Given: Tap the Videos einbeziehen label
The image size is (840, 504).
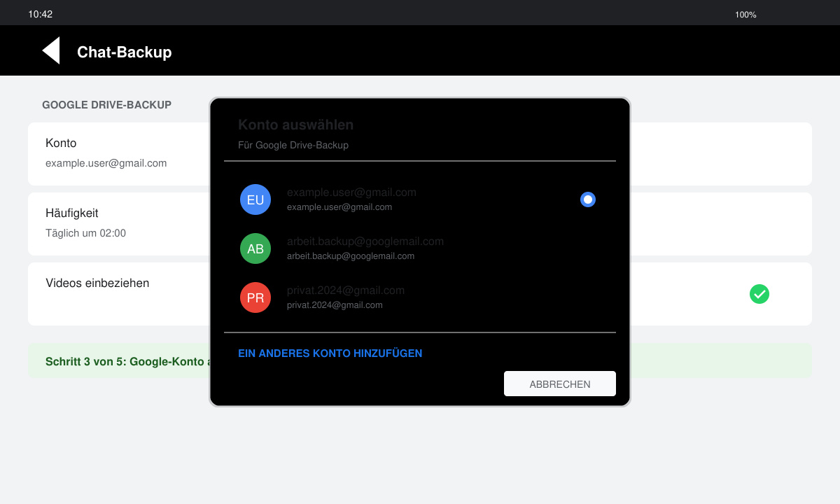Looking at the screenshot, I should click(x=97, y=283).
